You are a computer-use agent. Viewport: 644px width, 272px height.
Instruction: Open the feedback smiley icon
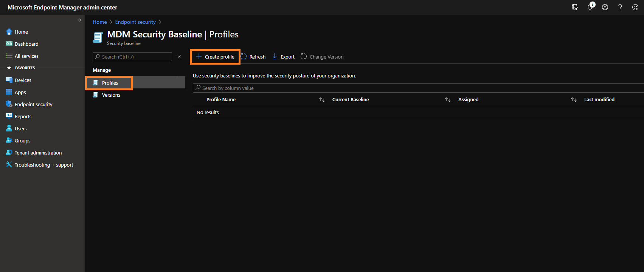pos(635,7)
